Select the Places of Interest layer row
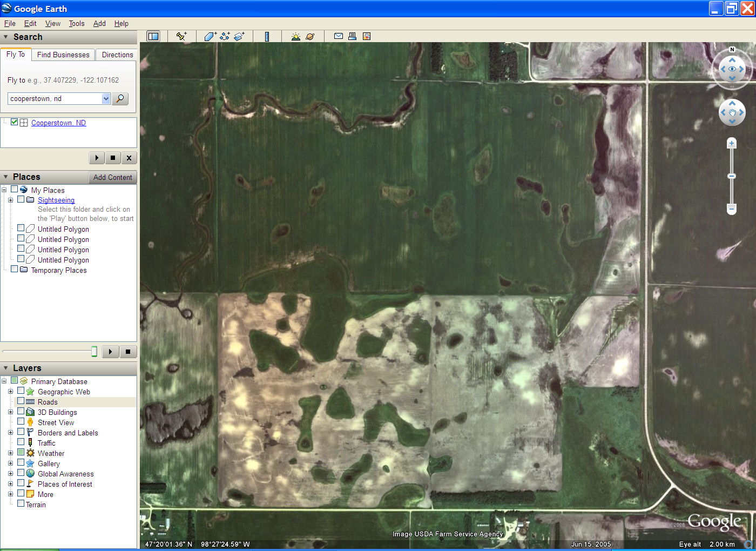The image size is (756, 551). pos(65,484)
